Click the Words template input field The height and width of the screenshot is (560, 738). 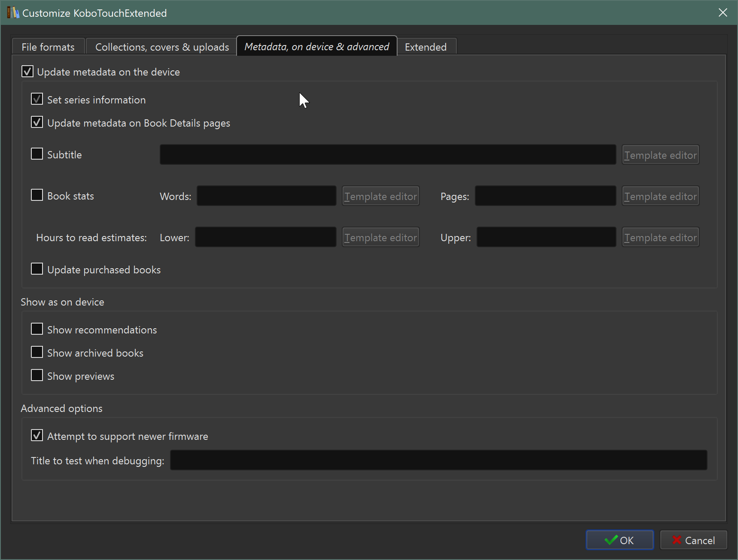coord(267,196)
